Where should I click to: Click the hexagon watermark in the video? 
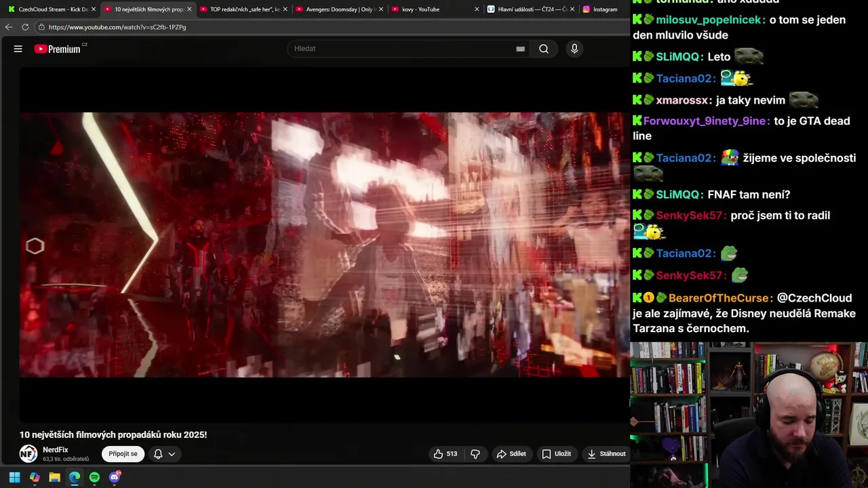tap(35, 246)
